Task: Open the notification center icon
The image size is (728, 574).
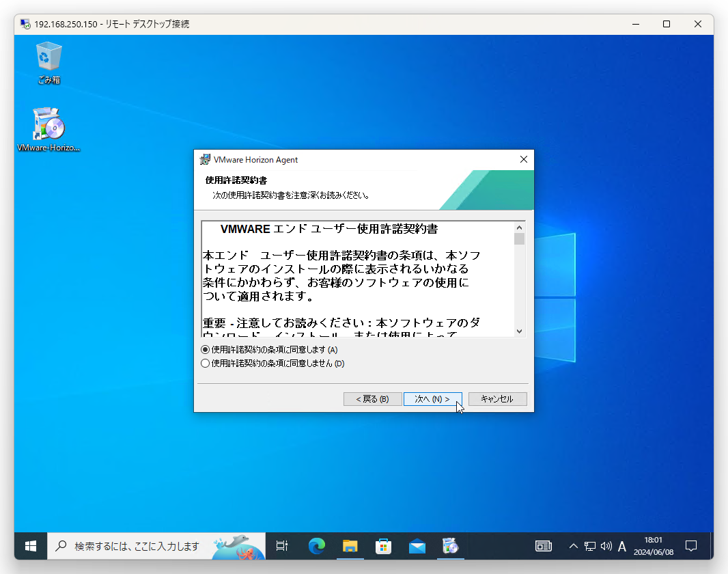Action: [691, 546]
